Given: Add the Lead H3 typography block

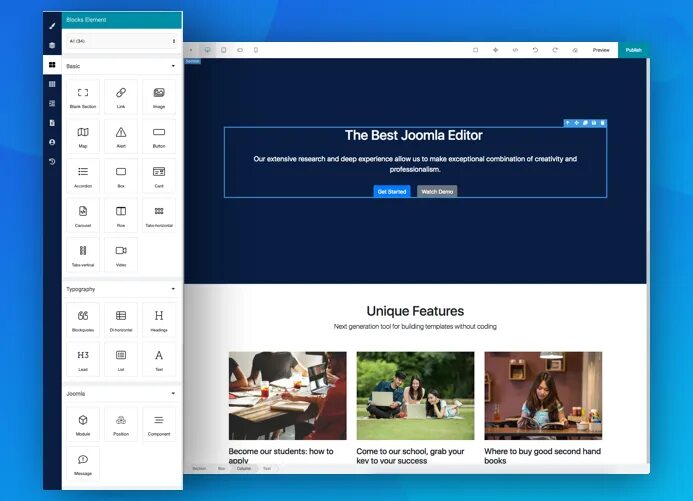Looking at the screenshot, I should point(83,359).
